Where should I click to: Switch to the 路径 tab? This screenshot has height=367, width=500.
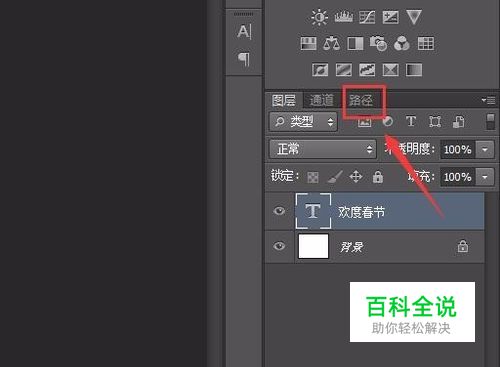(361, 100)
